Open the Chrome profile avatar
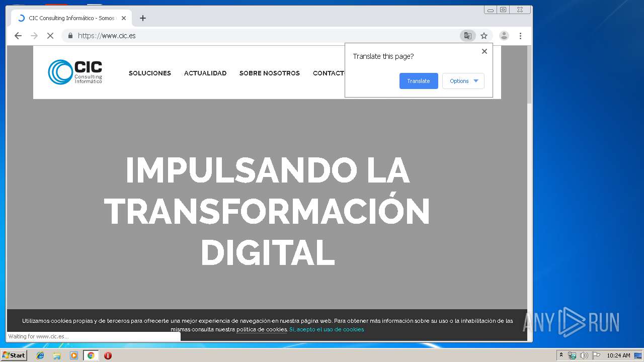Screen dimensions: 644x362 click(504, 36)
